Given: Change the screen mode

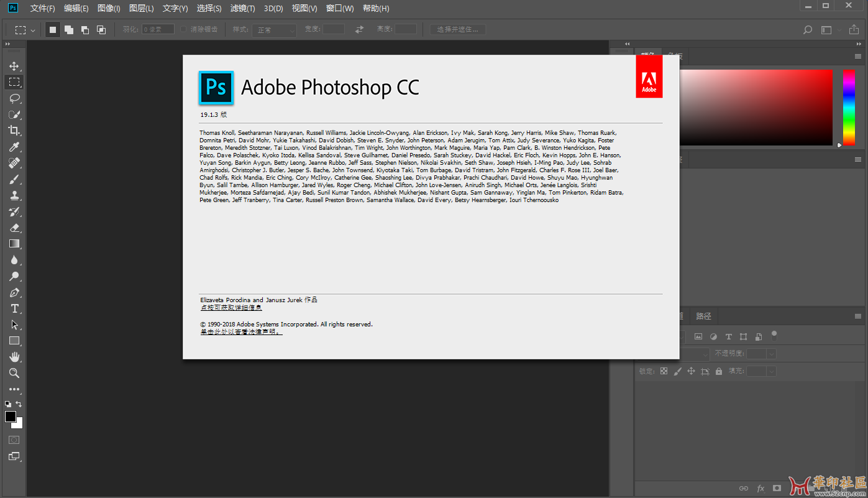Looking at the screenshot, I should click(14, 456).
